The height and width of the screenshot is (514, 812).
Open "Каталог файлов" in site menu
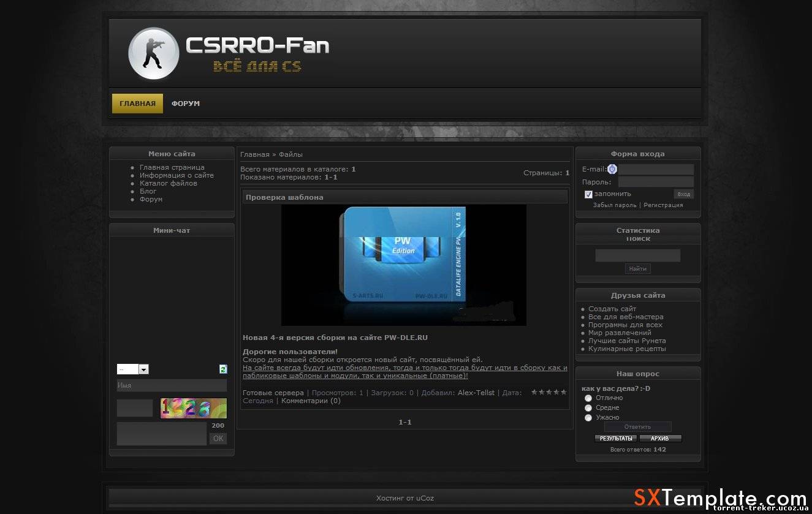coord(169,183)
